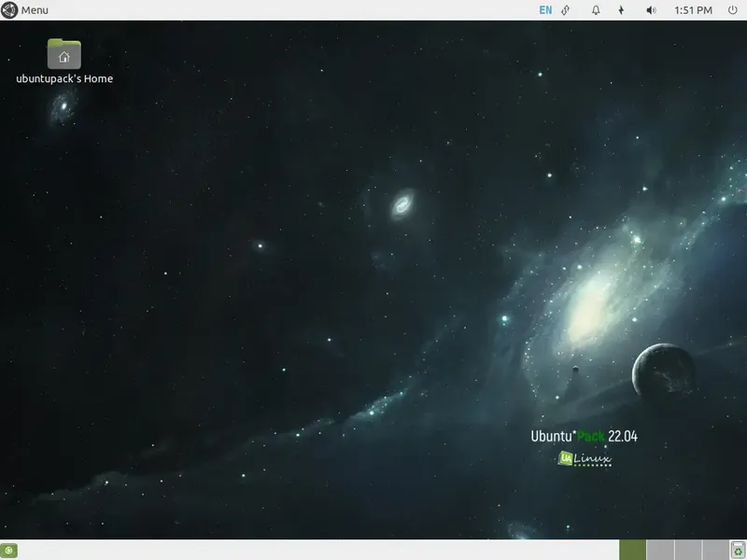The image size is (747, 560).
Task: Open the ubuntupack's Home folder icon
Action: click(x=63, y=53)
